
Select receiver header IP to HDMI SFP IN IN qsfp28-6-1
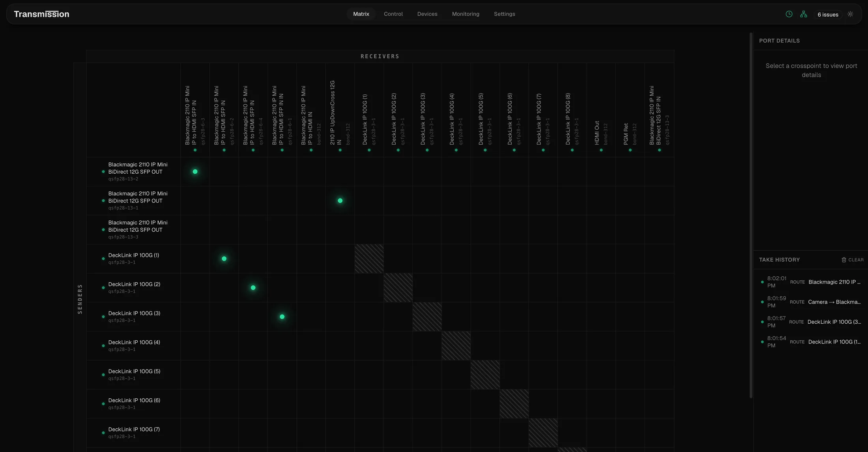click(x=282, y=111)
